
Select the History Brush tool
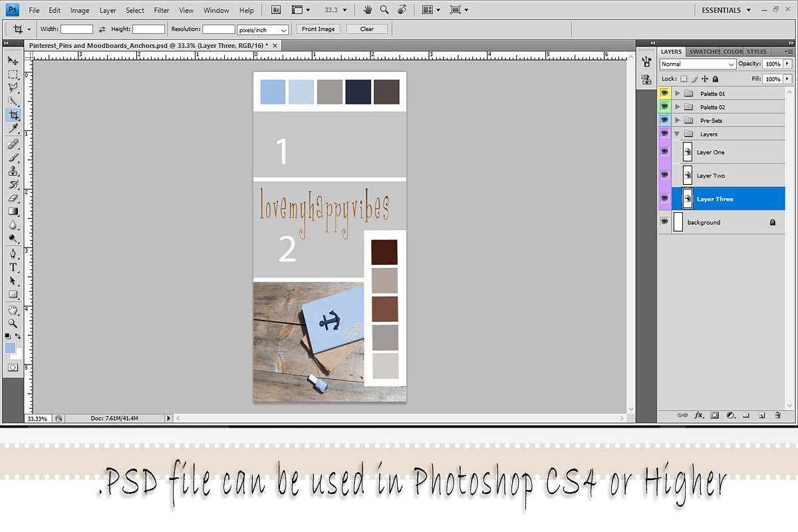(13, 184)
